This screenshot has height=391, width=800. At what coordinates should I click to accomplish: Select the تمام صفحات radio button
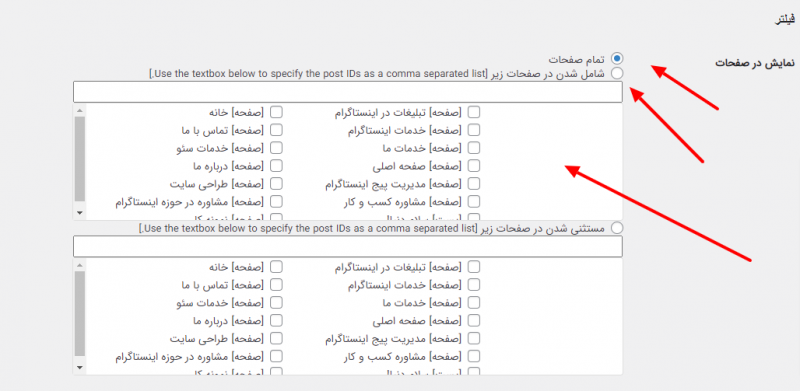pyautogui.click(x=617, y=58)
